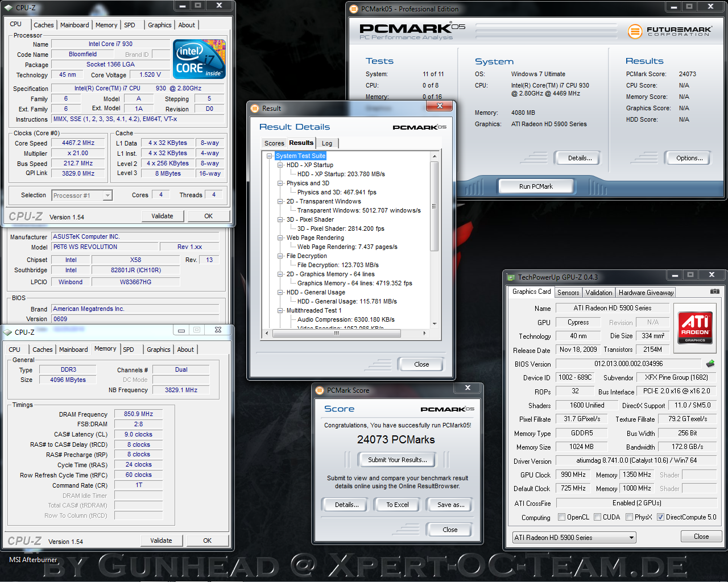Click the Futuremark Corporation logo in PCMark05
Screen dimensions: 728x582
(x=669, y=31)
